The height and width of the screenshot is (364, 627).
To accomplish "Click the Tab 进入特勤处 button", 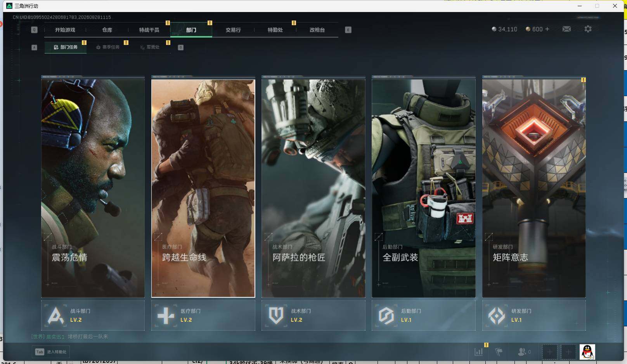I will [50, 352].
